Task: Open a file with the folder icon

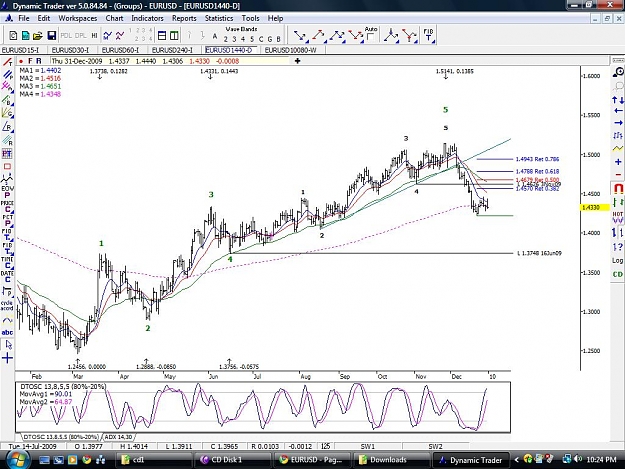Action: click(x=37, y=36)
